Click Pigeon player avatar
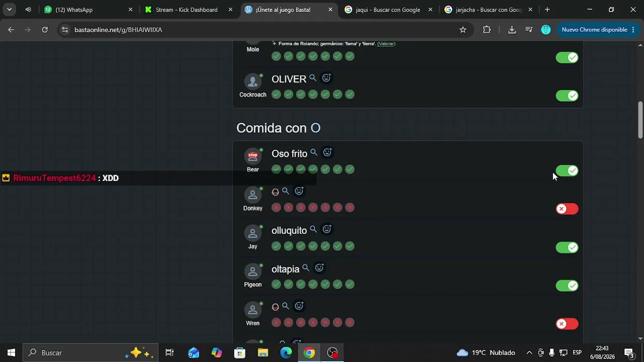 coord(253,271)
